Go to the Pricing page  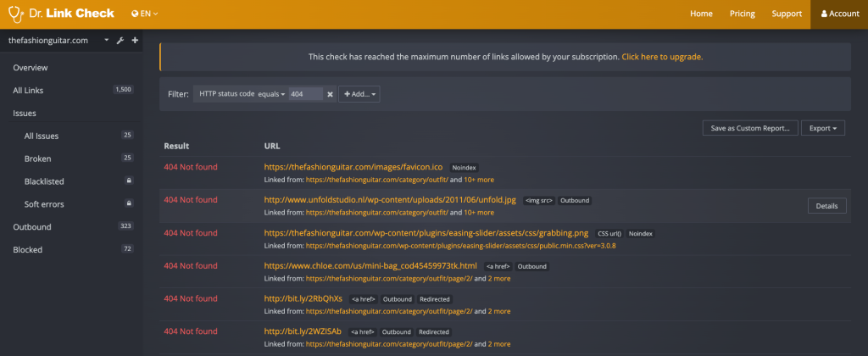tap(742, 14)
